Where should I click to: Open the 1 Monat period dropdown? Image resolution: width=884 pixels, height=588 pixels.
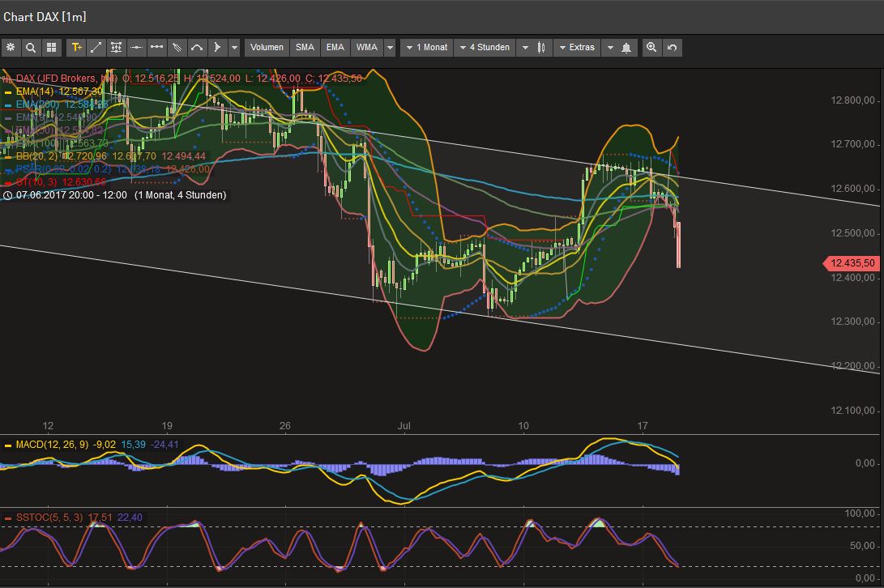click(427, 47)
